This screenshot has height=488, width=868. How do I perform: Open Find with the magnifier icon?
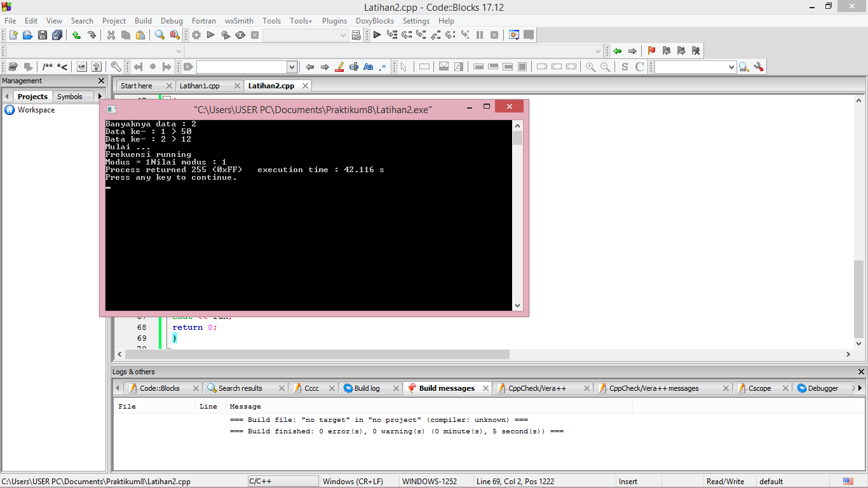160,36
